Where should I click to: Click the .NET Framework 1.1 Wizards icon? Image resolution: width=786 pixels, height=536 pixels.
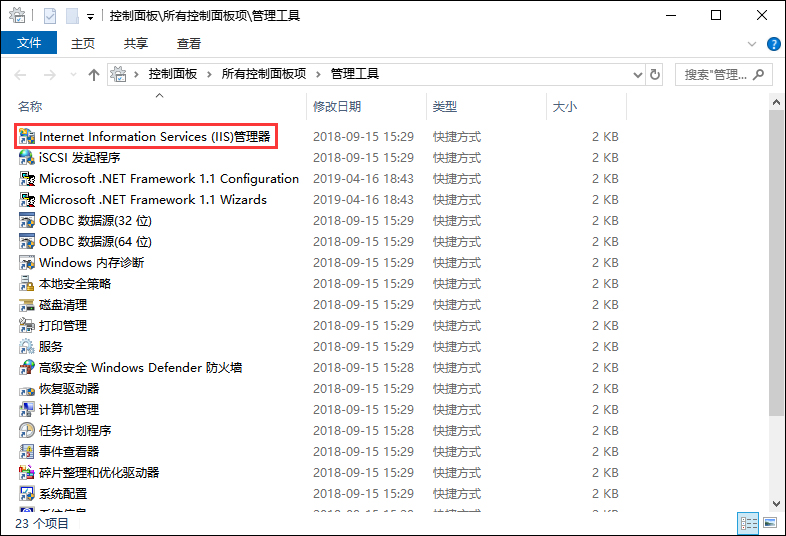[x=27, y=200]
